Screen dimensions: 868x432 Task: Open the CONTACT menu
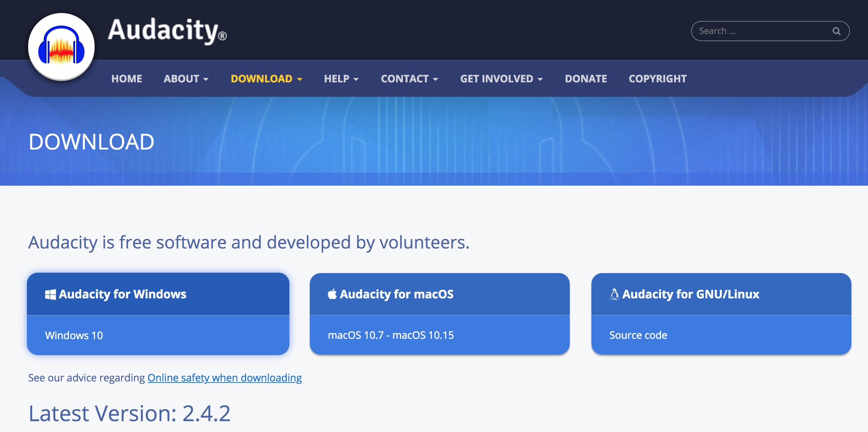click(409, 78)
